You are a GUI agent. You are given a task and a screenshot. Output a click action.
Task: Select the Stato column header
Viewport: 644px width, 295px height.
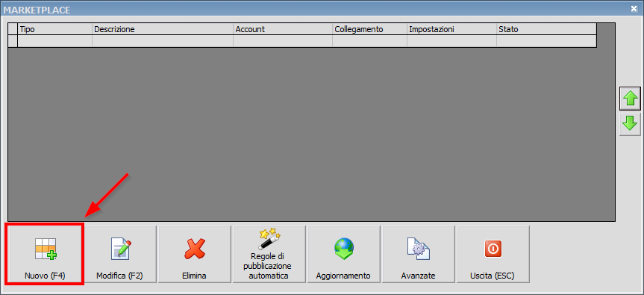(x=546, y=29)
